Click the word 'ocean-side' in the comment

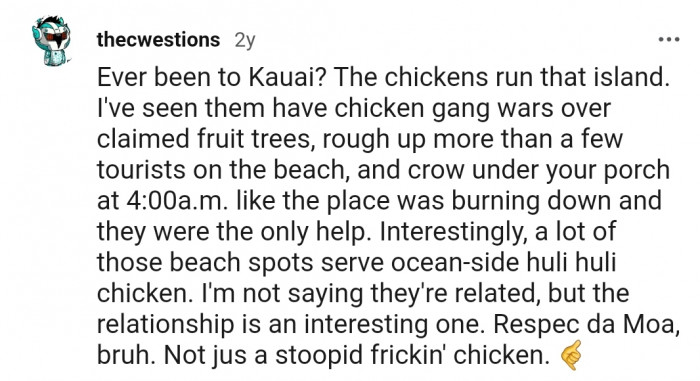coord(455,262)
